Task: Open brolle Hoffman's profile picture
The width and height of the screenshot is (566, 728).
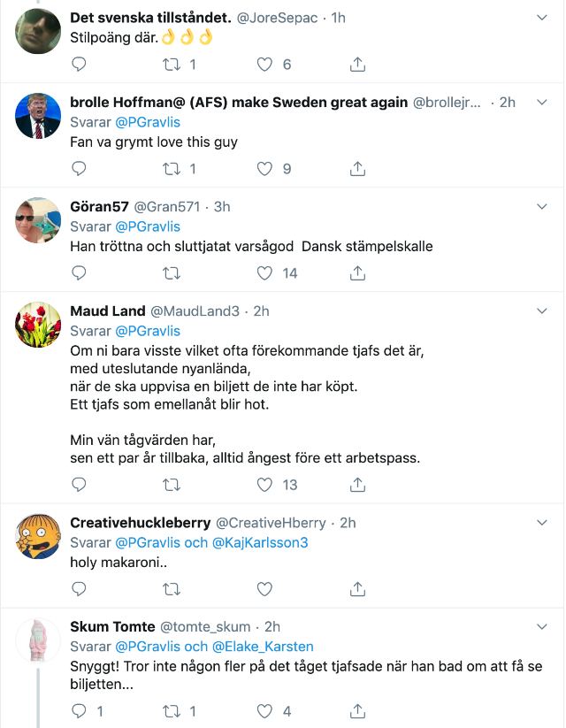Action: 38,116
